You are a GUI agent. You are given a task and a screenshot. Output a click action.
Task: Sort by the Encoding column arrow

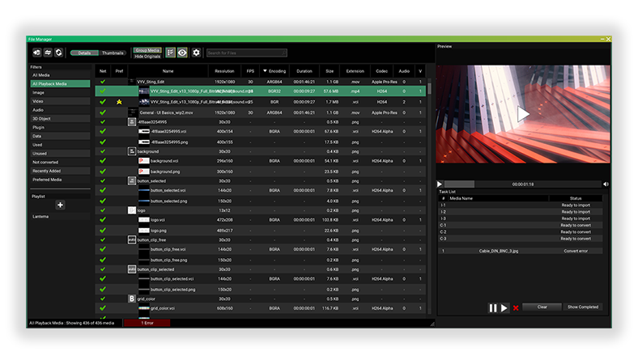click(265, 71)
